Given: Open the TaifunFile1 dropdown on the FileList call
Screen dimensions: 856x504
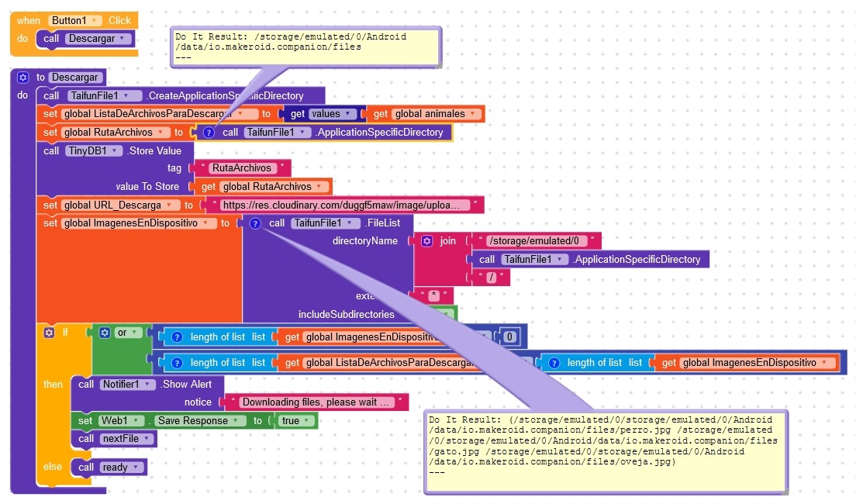Looking at the screenshot, I should tap(326, 223).
